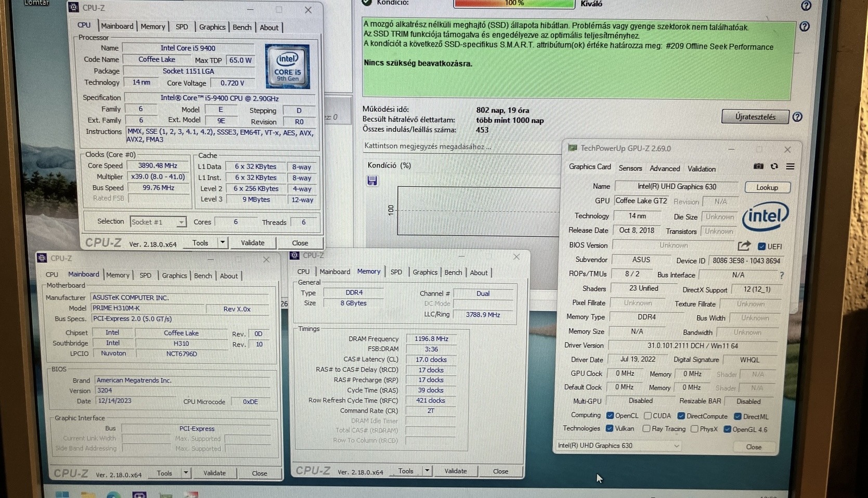Click the '1196.8 MHz' DRAM Frequency value
Screen dimensions: 868x498
(x=431, y=339)
